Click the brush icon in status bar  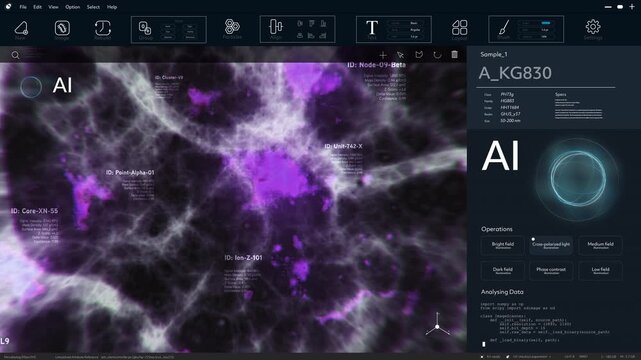pos(507,357)
